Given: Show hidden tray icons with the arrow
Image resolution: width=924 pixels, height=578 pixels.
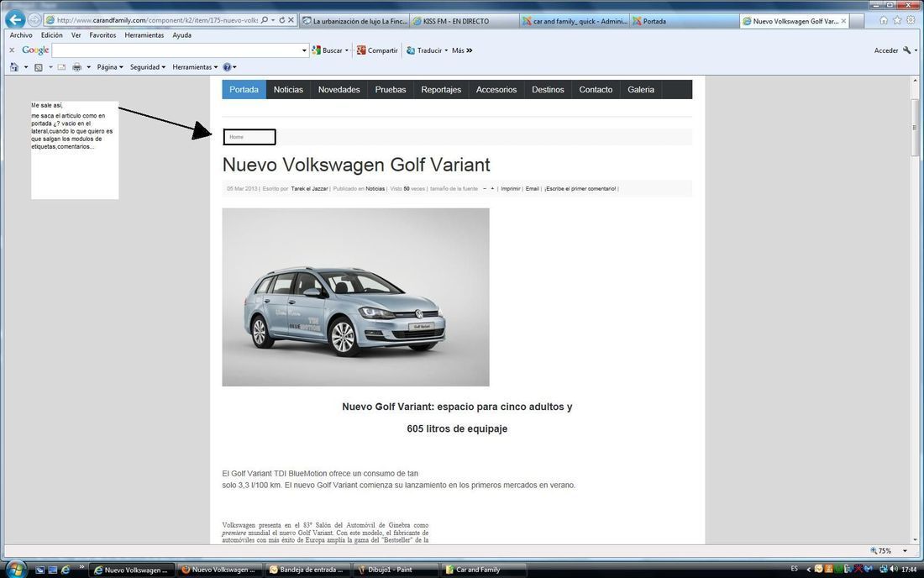Looking at the screenshot, I should point(808,569).
